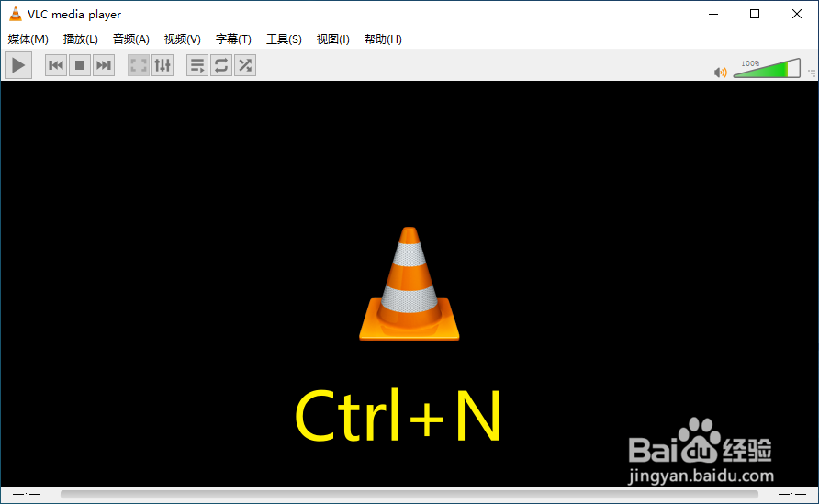Viewport: 819px width, 504px height.
Task: Skip to the previous media item
Action: tap(56, 65)
